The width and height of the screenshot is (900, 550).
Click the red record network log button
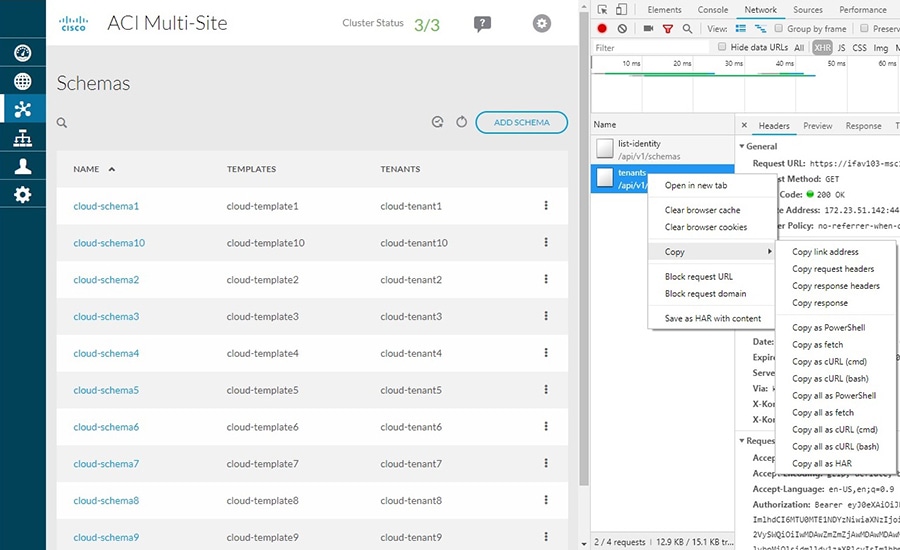point(602,28)
